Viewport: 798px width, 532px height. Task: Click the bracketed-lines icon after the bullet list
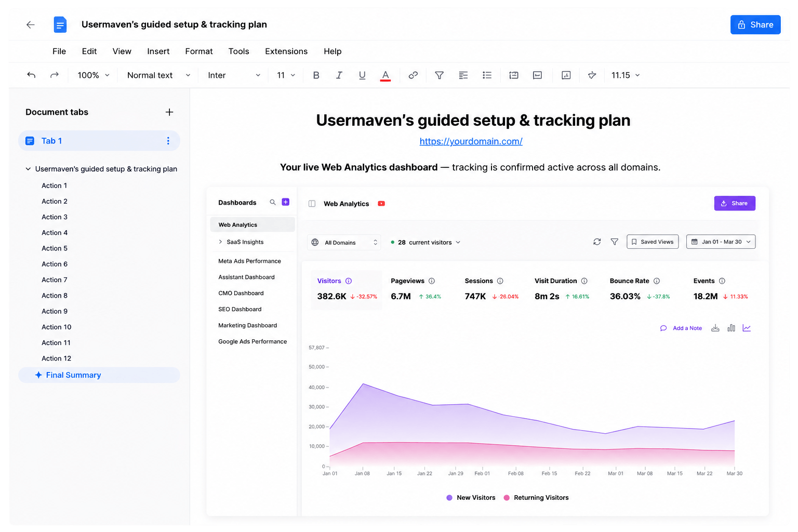click(514, 75)
